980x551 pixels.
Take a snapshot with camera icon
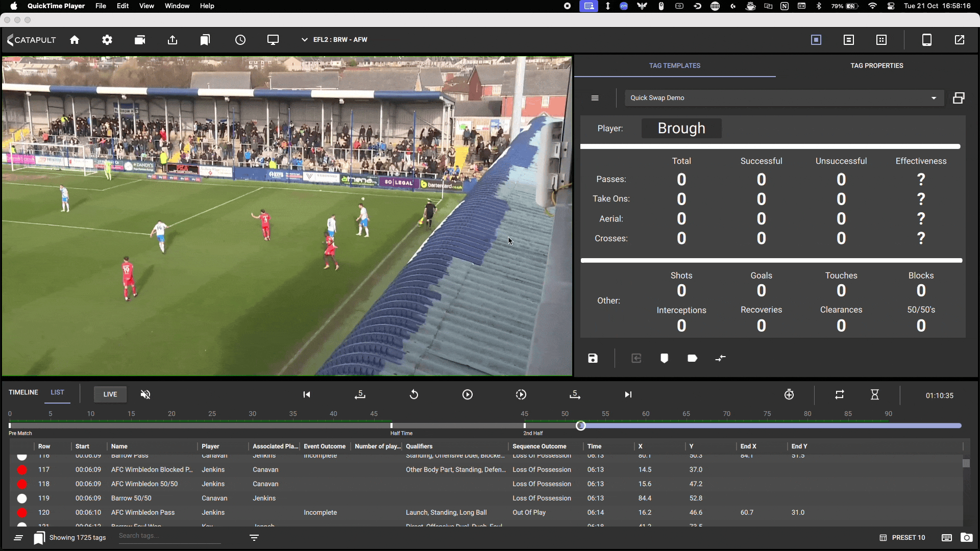[966, 538]
